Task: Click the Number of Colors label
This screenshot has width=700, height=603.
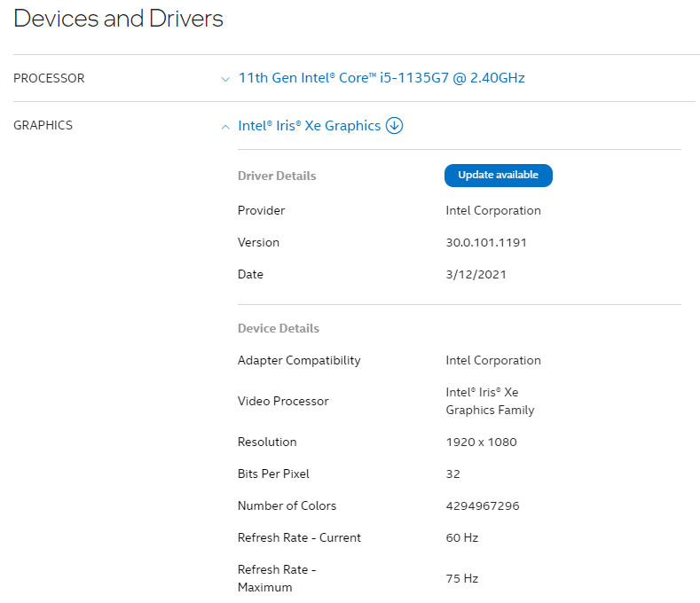Action: [x=287, y=505]
